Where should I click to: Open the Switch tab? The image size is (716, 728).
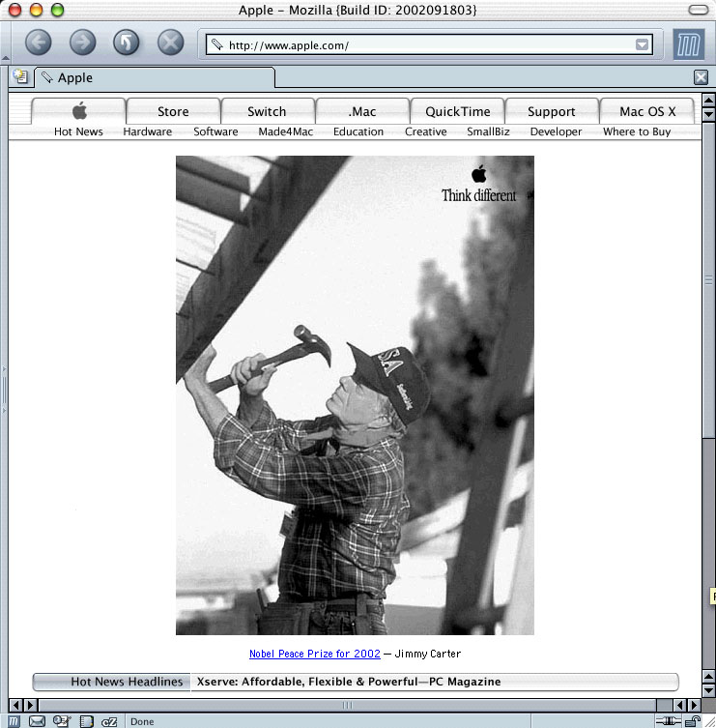267,111
